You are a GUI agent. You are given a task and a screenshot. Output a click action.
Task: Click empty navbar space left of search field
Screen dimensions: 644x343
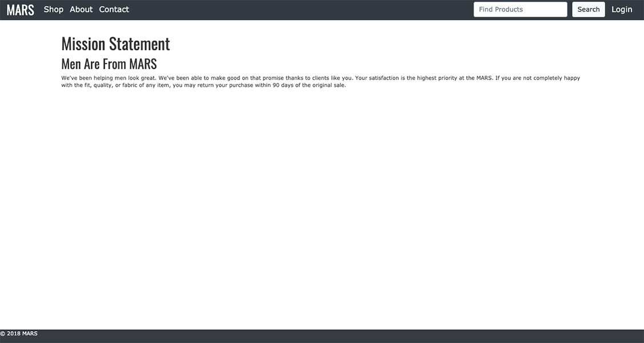tap(297, 10)
